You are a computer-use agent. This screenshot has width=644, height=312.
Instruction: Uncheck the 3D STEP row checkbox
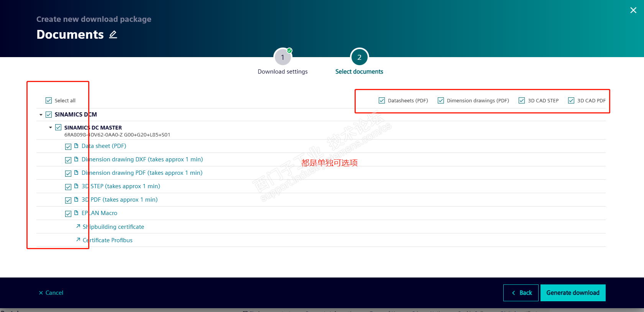pyautogui.click(x=68, y=187)
